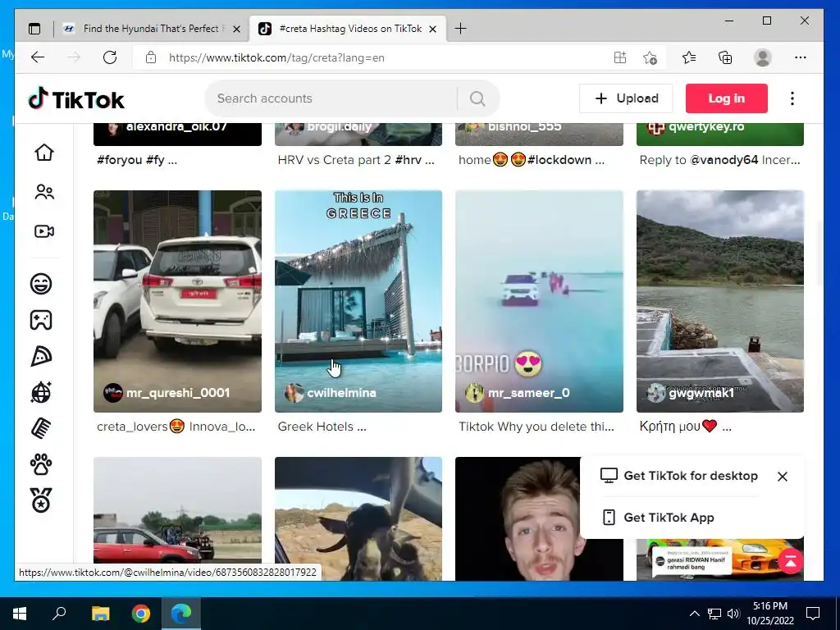Open the Favorites list icon in Edge toolbar
The width and height of the screenshot is (840, 630).
click(x=689, y=57)
